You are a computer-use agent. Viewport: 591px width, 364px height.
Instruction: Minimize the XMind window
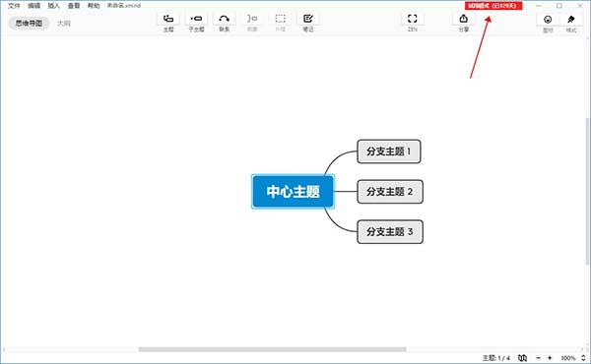539,6
